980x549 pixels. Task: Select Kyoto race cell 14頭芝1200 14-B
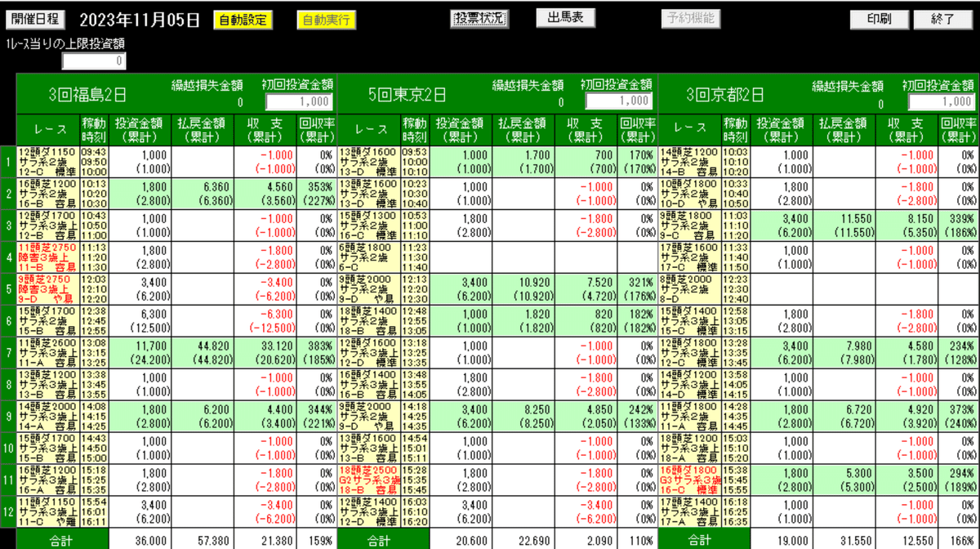[x=690, y=162]
